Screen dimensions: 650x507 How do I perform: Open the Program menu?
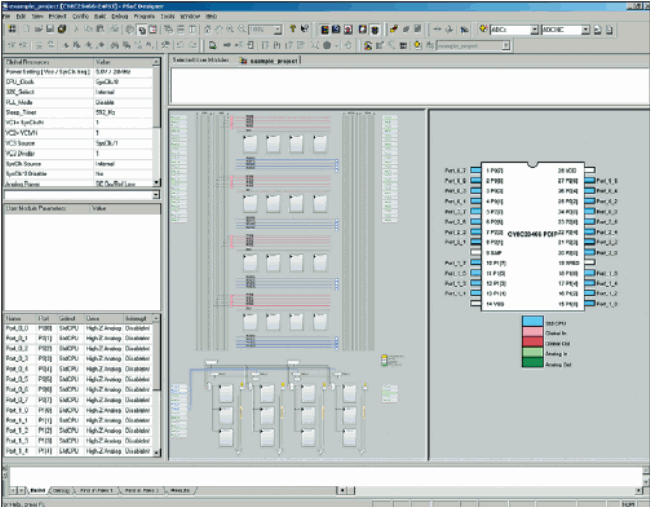pyautogui.click(x=144, y=16)
